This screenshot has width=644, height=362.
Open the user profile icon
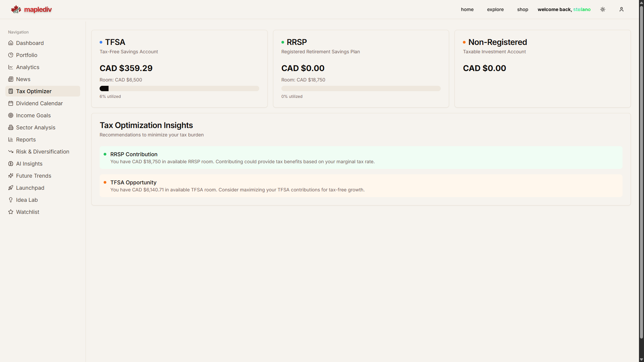622,9
